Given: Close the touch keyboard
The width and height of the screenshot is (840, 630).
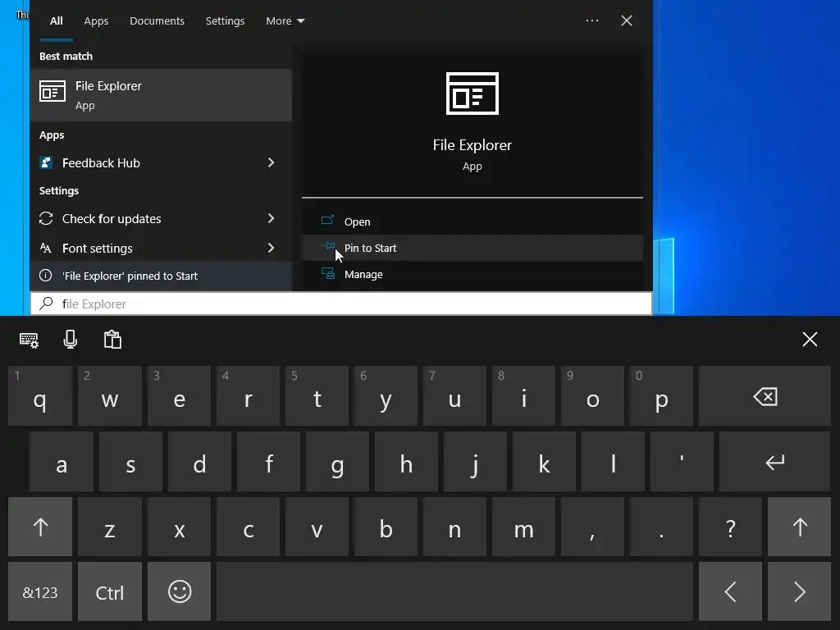Looking at the screenshot, I should [x=810, y=339].
